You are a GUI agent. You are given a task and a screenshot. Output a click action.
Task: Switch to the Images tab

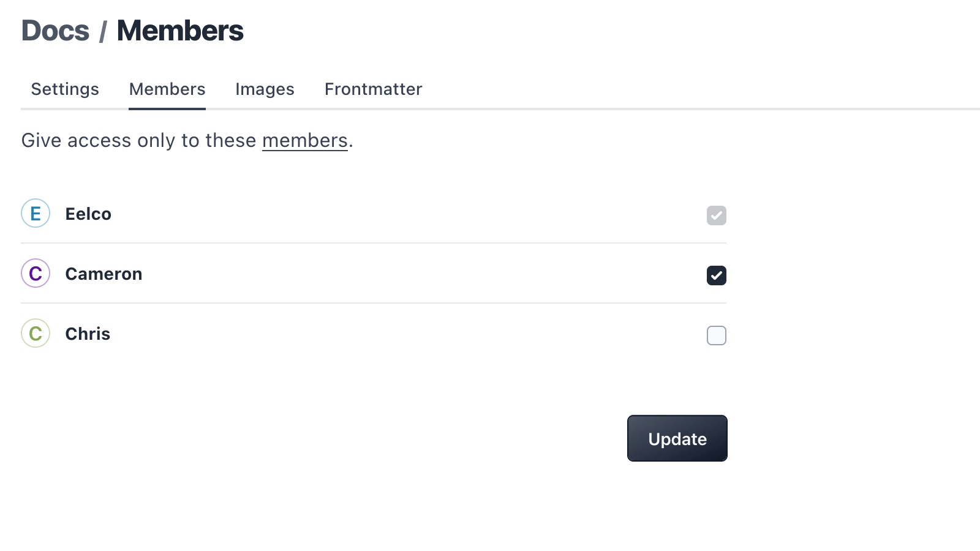pyautogui.click(x=265, y=89)
